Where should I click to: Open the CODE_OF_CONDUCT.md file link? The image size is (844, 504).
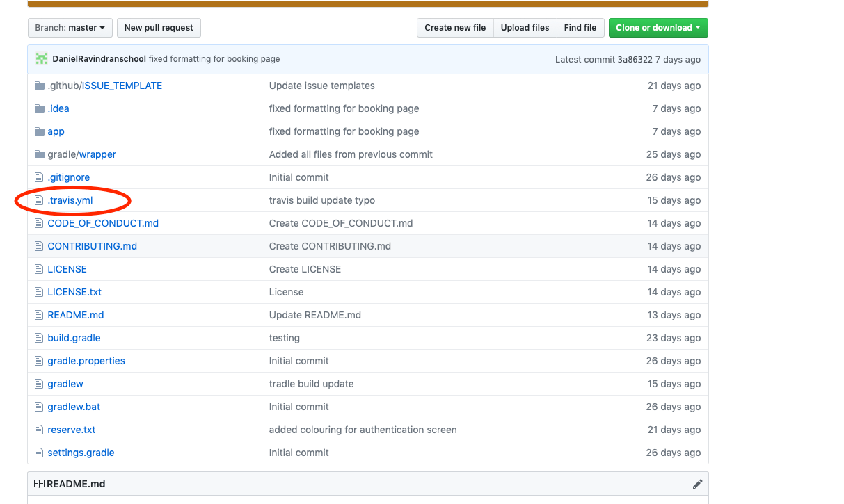[x=103, y=223]
